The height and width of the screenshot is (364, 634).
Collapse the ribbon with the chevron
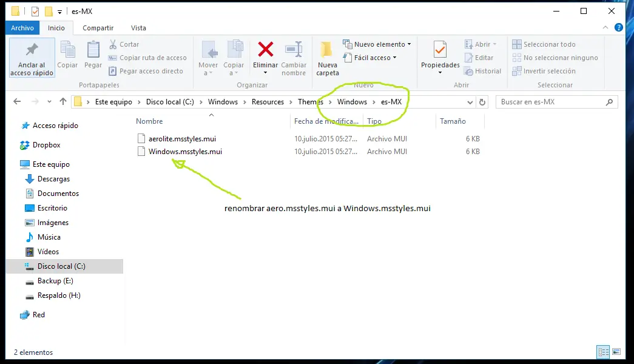coord(605,27)
